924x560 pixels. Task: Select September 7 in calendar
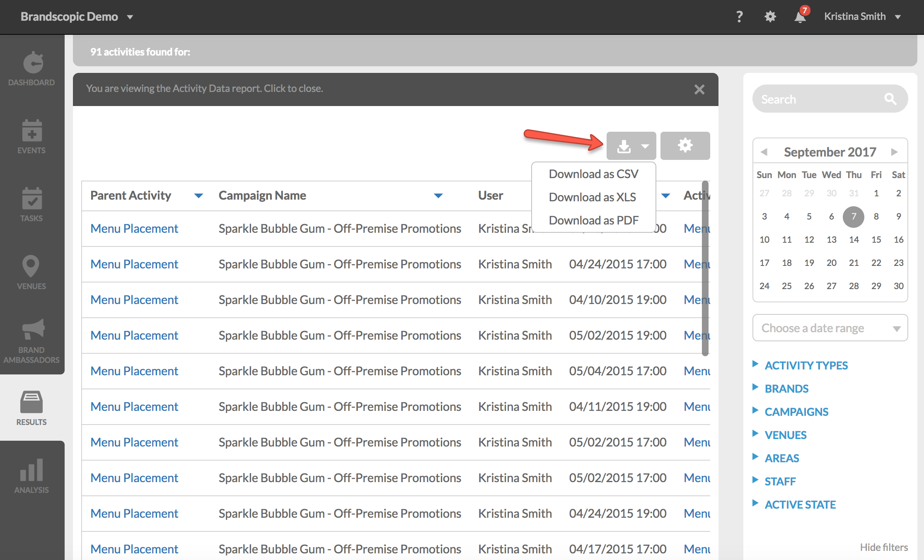pos(854,217)
